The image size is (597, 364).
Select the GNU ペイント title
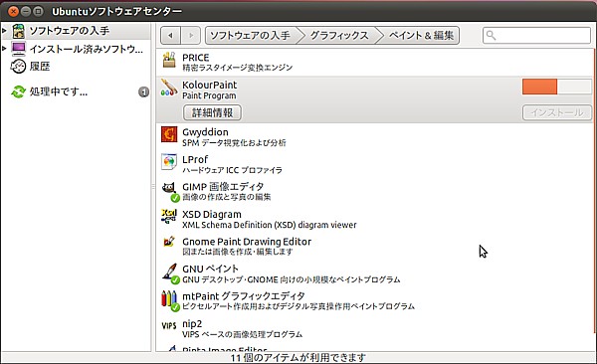[210, 269]
